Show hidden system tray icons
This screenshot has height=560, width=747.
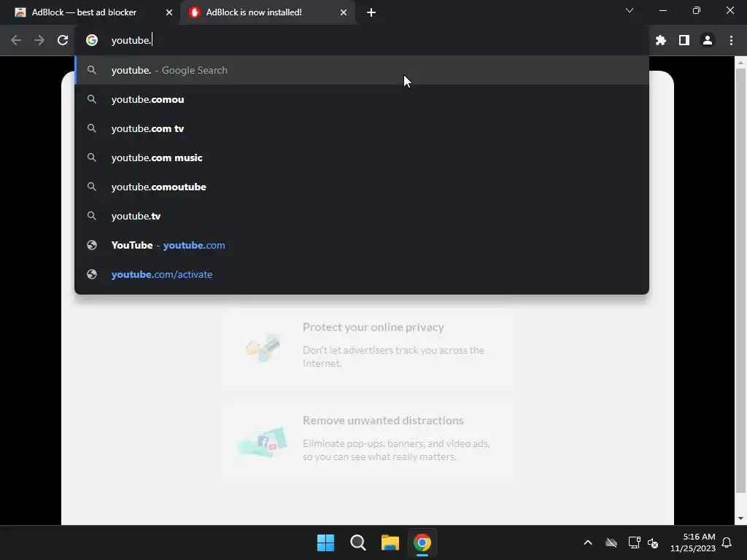click(588, 542)
